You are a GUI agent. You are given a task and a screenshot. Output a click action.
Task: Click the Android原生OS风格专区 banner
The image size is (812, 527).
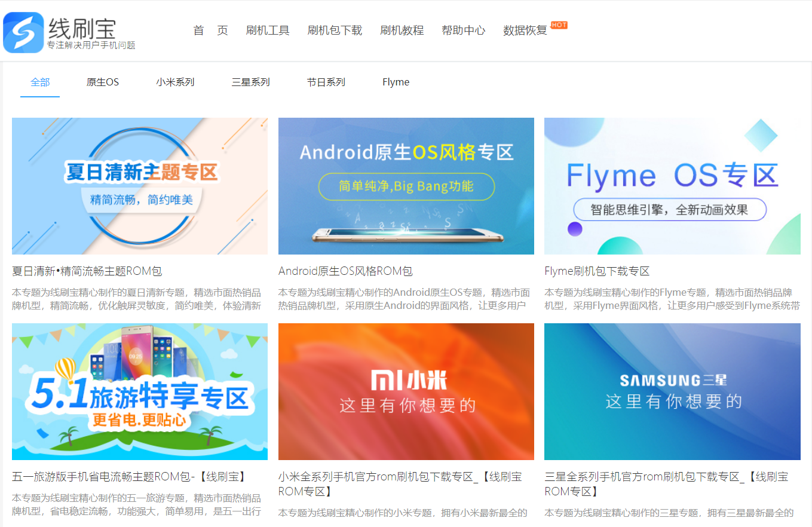click(x=406, y=186)
